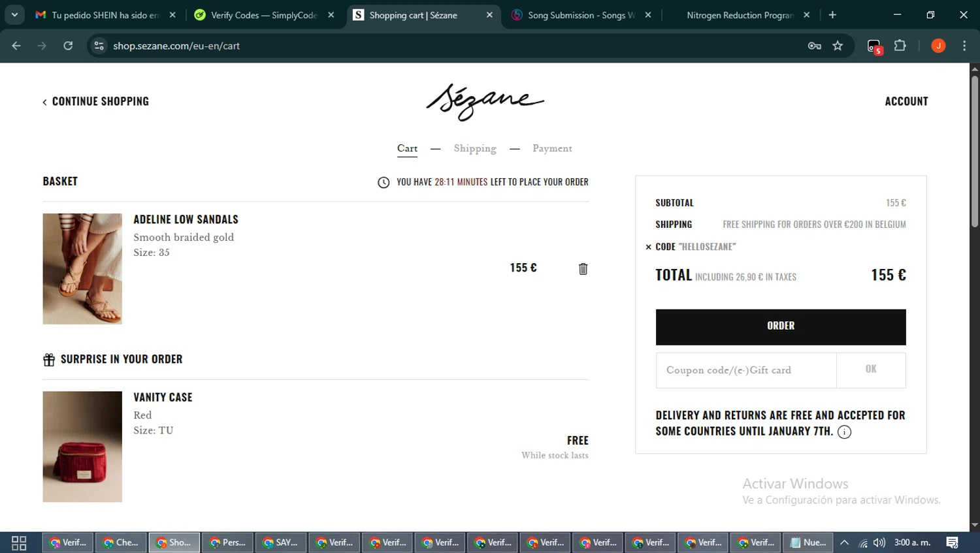Click the taskbar clock 3:00 a. m.
This screenshot has width=980, height=553.
[x=912, y=543]
